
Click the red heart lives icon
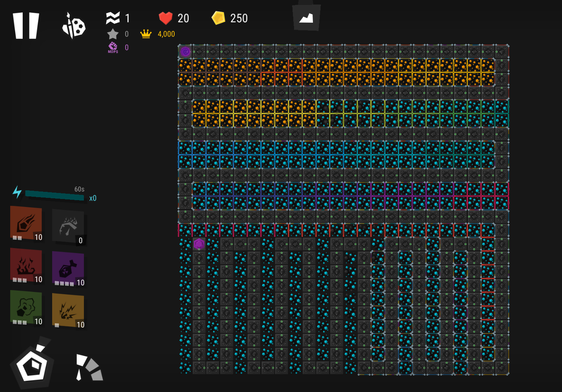pos(165,18)
